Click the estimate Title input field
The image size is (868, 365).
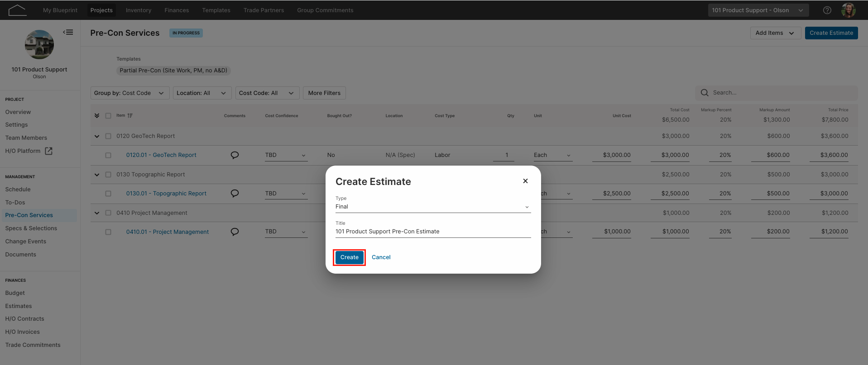coord(433,232)
